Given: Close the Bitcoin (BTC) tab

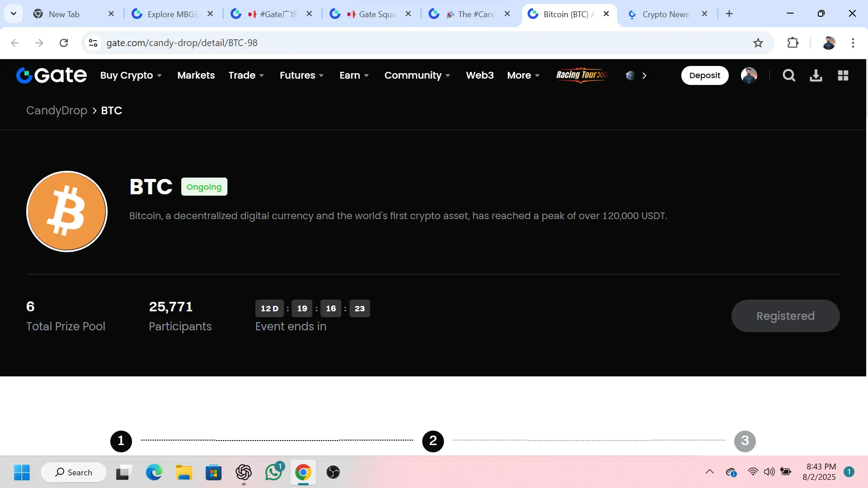Looking at the screenshot, I should pyautogui.click(x=606, y=14).
